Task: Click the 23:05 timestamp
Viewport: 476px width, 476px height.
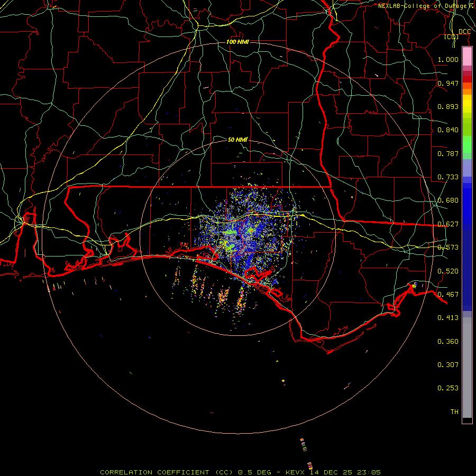Action: pos(369,472)
